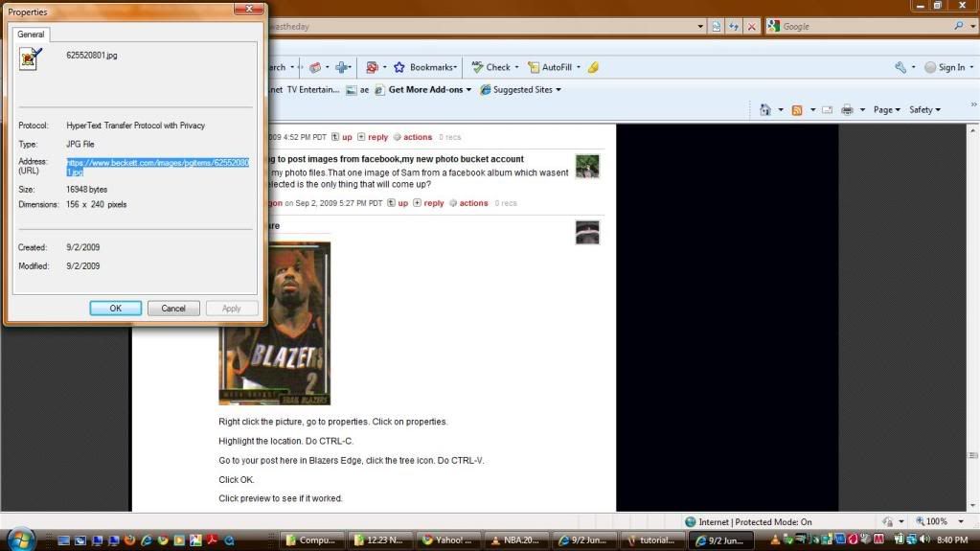Click the Apply button in Properties dialog
Viewport: 980px width, 551px height.
(231, 309)
